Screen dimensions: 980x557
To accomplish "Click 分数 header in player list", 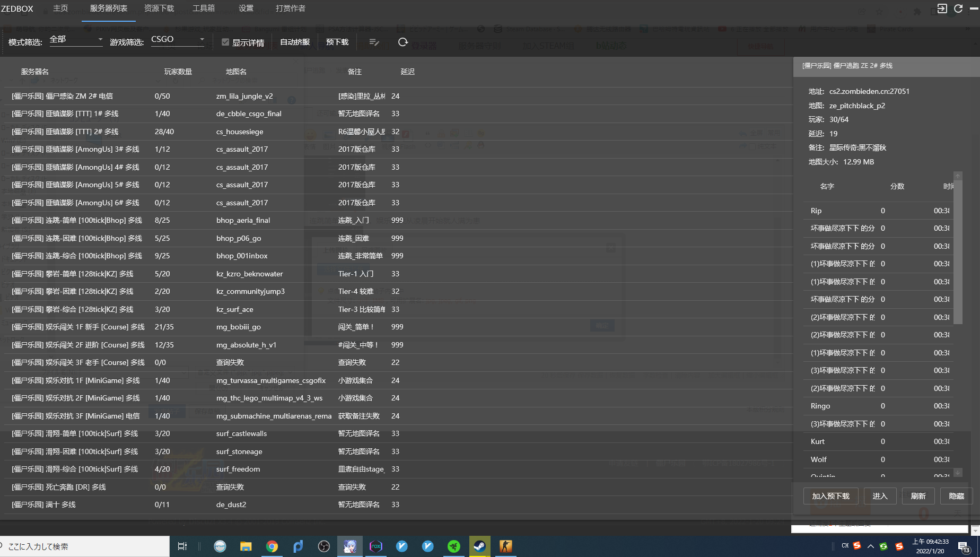I will point(897,186).
